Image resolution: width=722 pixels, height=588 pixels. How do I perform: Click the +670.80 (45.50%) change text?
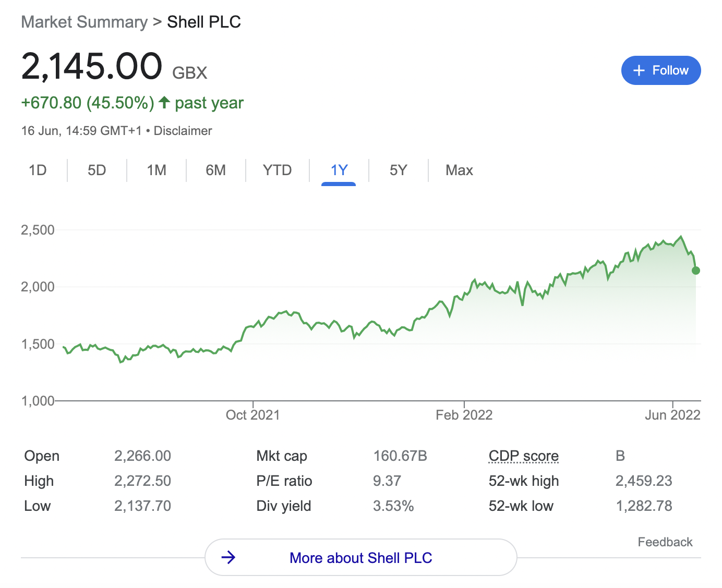click(x=88, y=103)
